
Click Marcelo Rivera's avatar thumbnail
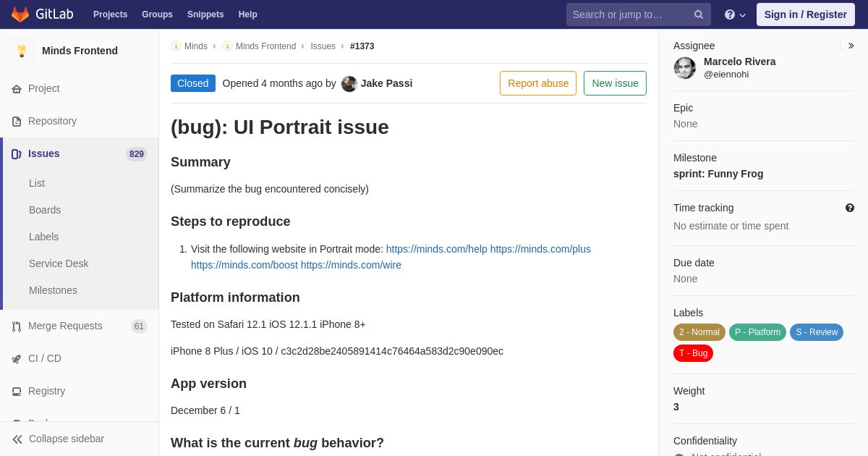(x=685, y=68)
